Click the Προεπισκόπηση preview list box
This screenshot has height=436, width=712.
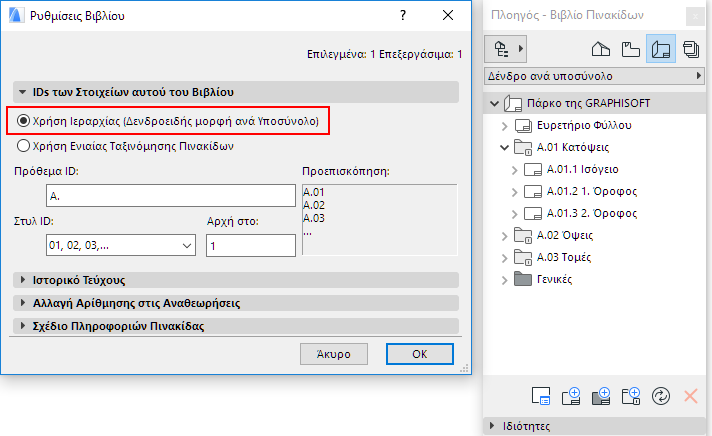[380, 219]
